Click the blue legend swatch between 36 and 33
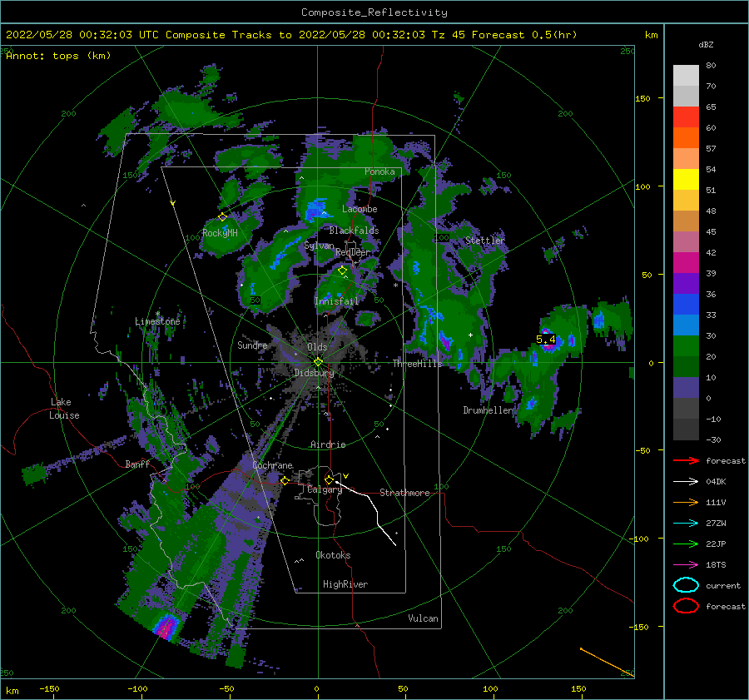Screen dimensions: 749x700 (686, 305)
